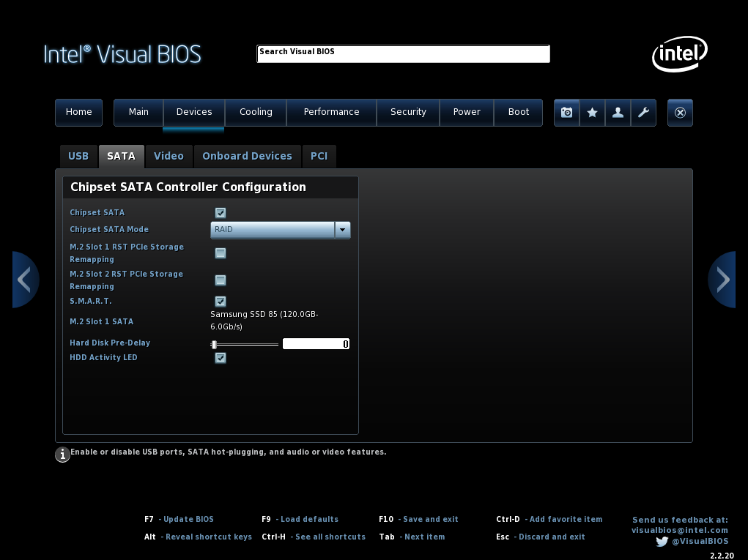Click Samsung SSD 85 drive text
748x560 pixels.
point(264,321)
